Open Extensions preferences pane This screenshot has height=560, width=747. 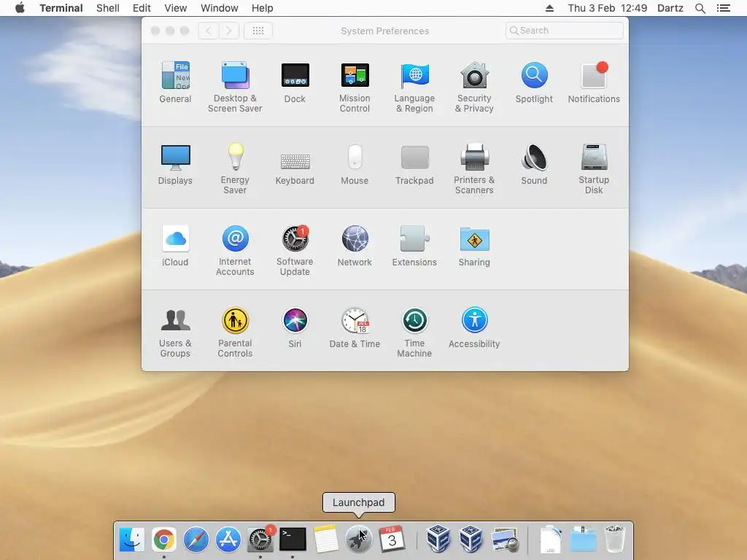[x=414, y=246]
